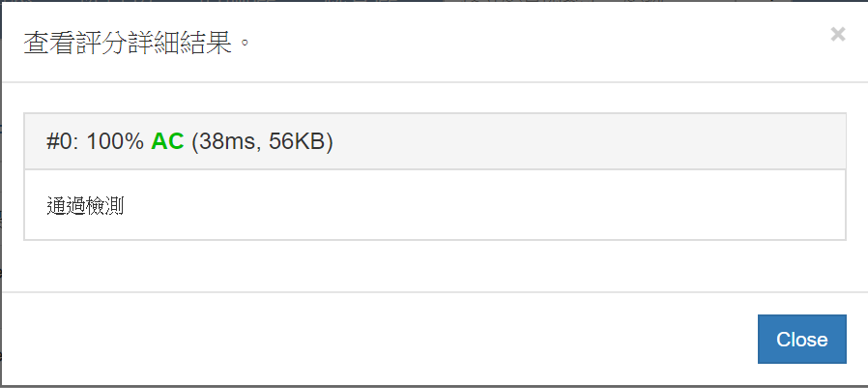The height and width of the screenshot is (388, 868).
Task: Click empty space in the dialog footer
Action: coord(387,339)
